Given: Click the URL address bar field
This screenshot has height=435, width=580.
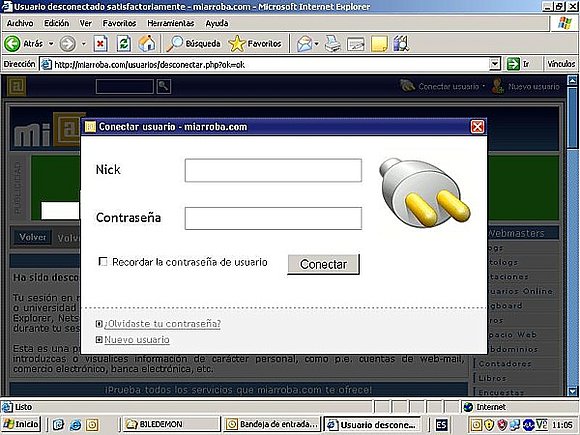Looking at the screenshot, I should tap(270, 64).
